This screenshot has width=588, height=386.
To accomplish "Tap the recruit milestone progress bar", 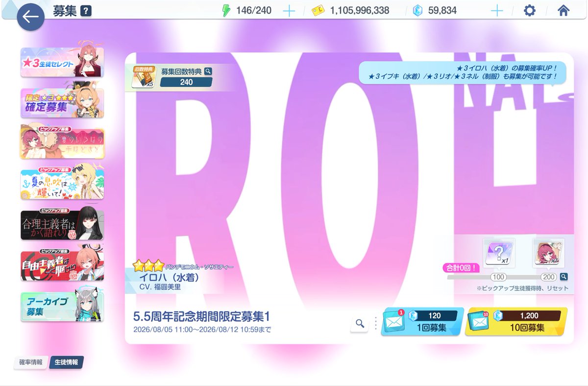I will point(503,277).
